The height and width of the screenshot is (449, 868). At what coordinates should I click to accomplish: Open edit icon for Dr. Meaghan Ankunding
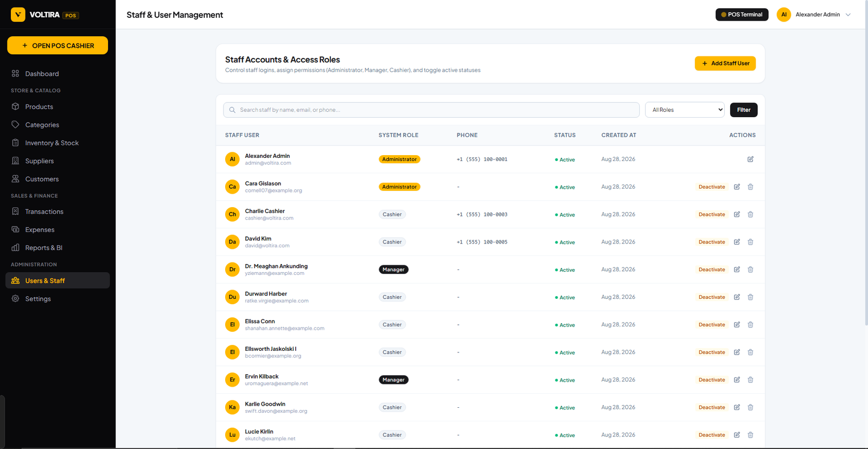[737, 270]
